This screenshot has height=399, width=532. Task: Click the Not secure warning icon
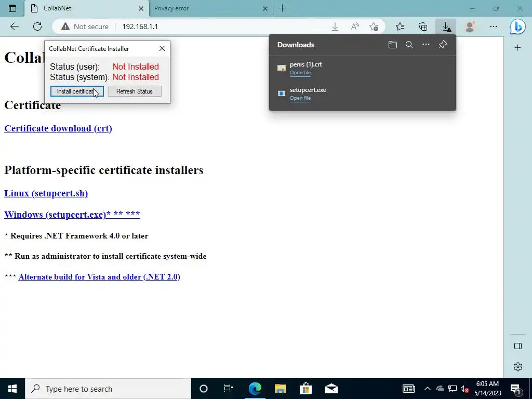point(65,26)
